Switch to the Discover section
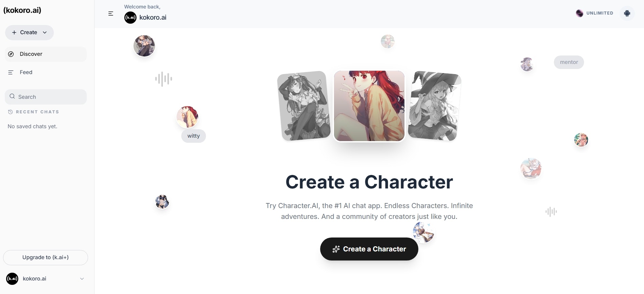 tap(31, 54)
